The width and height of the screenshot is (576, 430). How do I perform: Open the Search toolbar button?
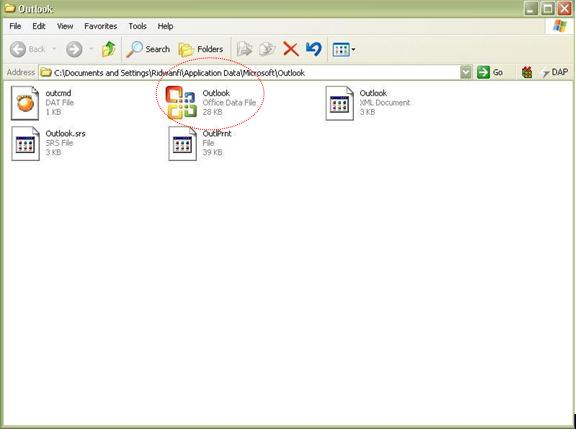point(148,49)
